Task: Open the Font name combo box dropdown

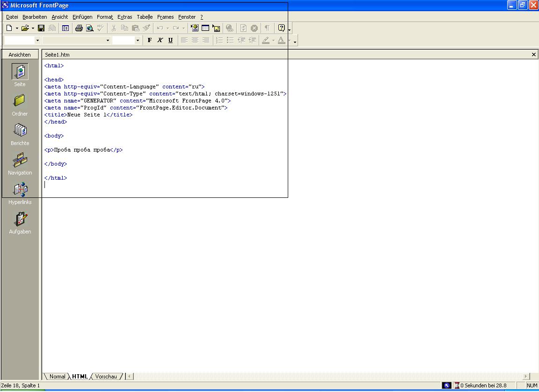Action: tap(108, 41)
